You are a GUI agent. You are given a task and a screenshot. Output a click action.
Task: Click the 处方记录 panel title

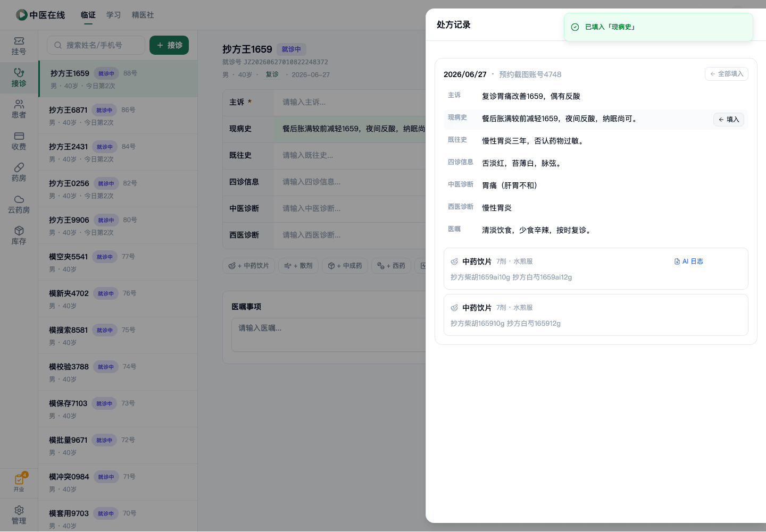[x=454, y=25]
